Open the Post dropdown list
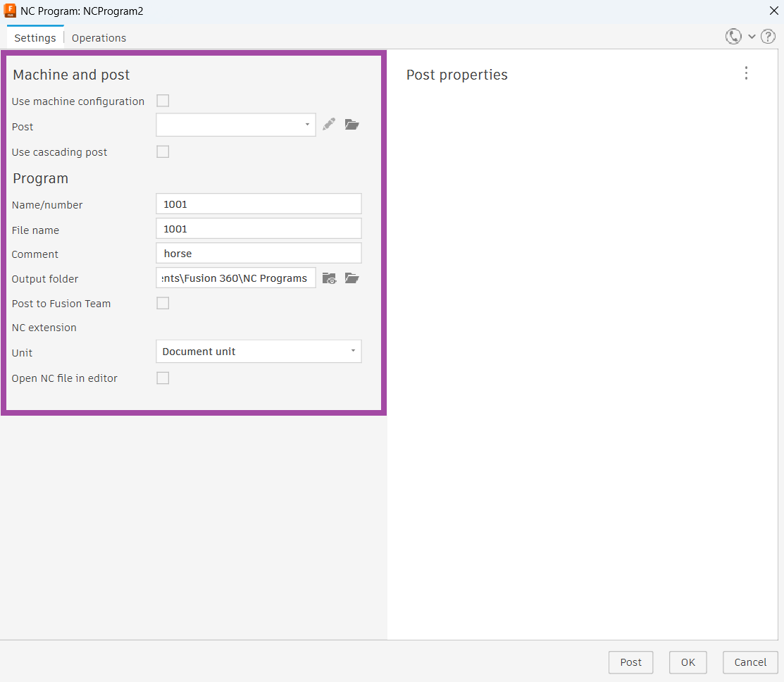Screen dimensions: 784x682 point(236,125)
